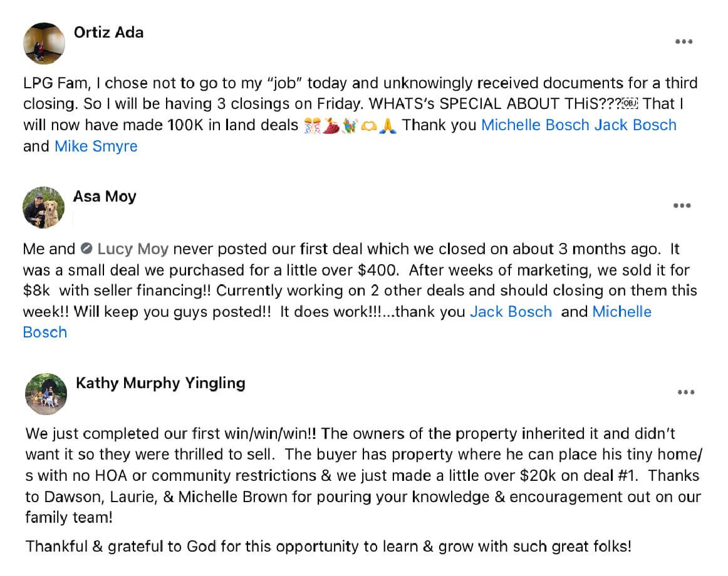728x576 pixels.
Task: Open options menu on Ortiz Ada's post
Action: coord(684,42)
